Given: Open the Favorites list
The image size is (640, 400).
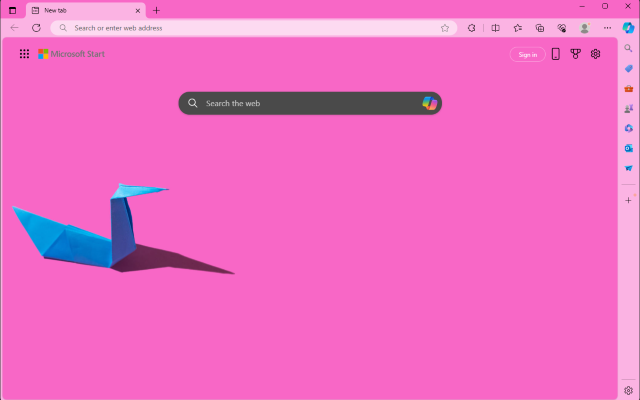Looking at the screenshot, I should [x=518, y=28].
